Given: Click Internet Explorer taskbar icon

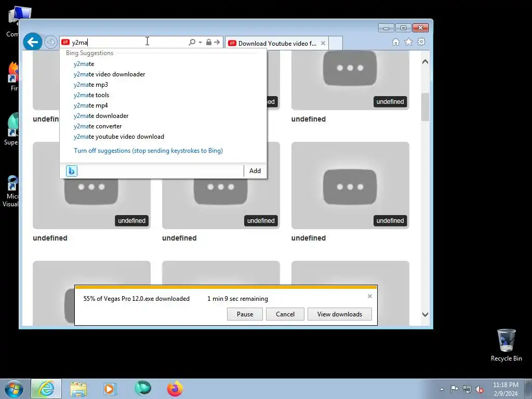Looking at the screenshot, I should (x=46, y=389).
